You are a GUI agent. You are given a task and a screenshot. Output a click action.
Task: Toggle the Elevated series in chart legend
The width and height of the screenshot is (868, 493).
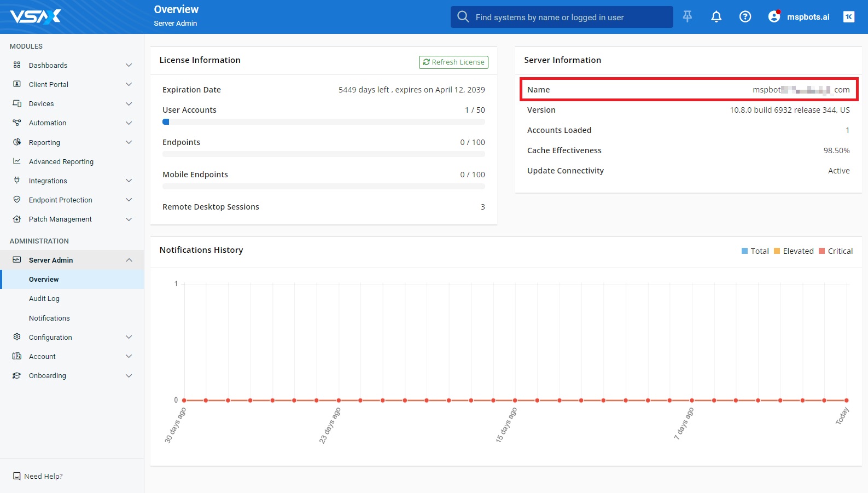(794, 251)
